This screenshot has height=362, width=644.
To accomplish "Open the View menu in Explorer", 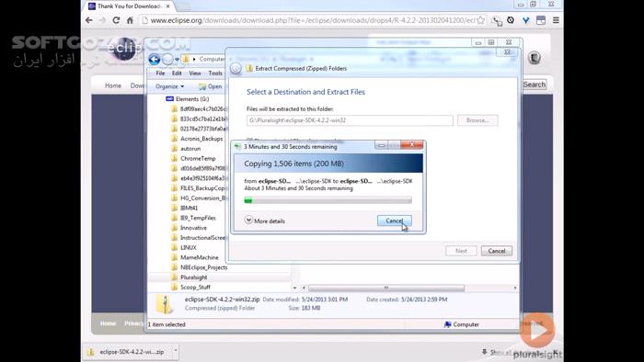I will click(x=195, y=73).
